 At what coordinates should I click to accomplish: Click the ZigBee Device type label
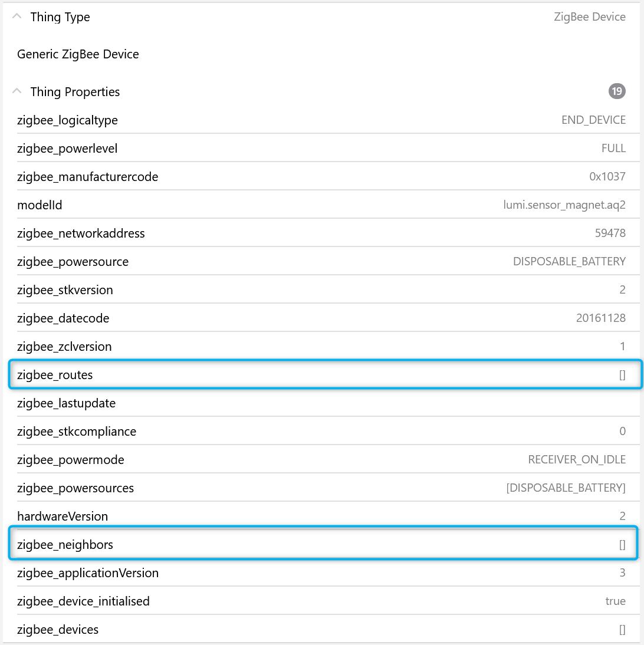(590, 17)
